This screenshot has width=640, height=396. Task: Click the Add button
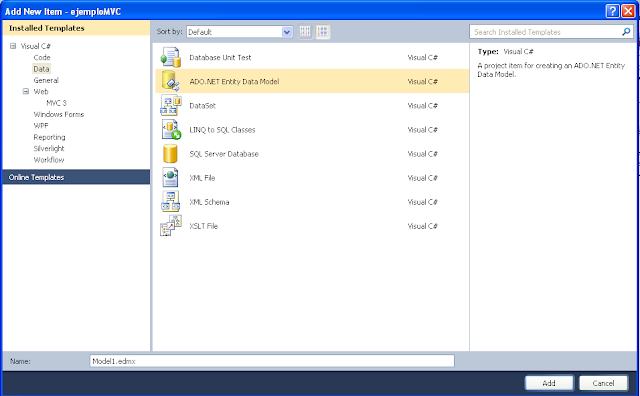pos(549,383)
